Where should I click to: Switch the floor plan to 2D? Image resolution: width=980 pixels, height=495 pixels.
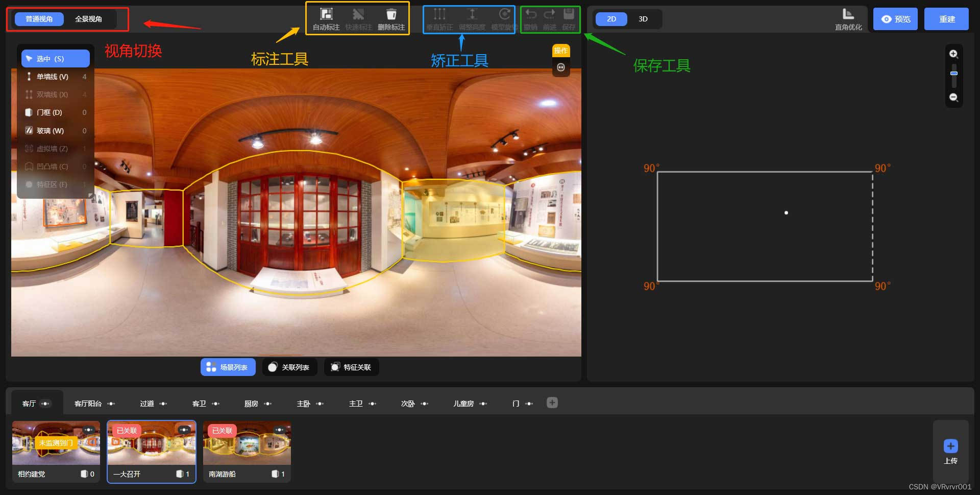pos(611,19)
